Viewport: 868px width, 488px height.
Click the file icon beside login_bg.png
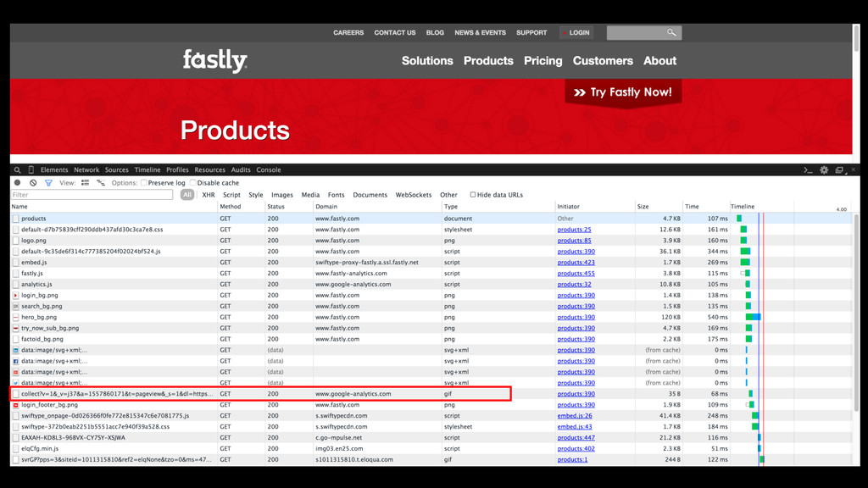16,296
